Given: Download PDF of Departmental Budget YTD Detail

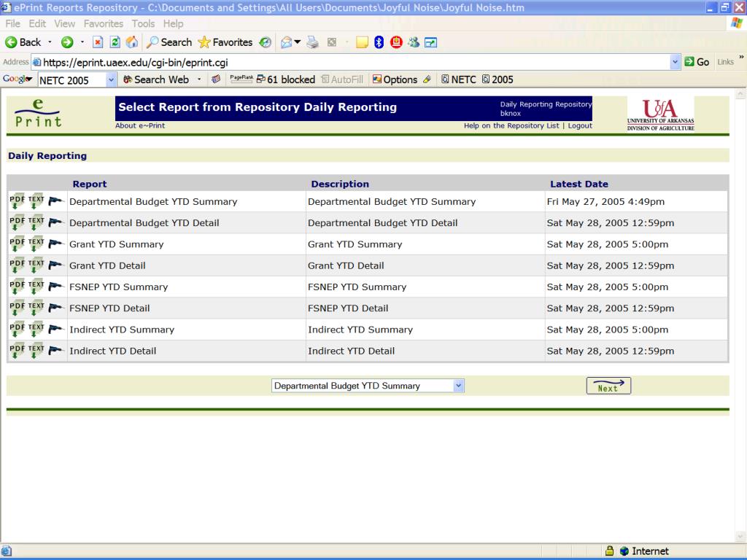Looking at the screenshot, I should [18, 223].
